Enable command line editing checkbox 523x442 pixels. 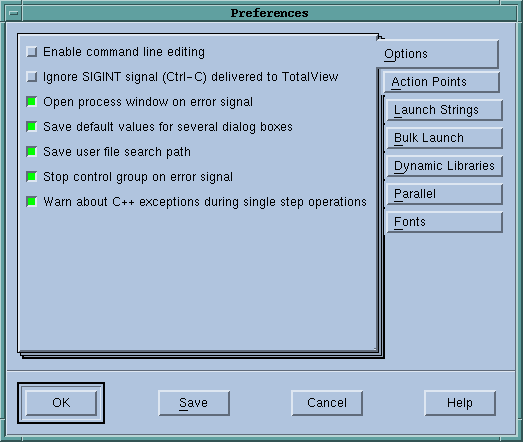[x=32, y=52]
